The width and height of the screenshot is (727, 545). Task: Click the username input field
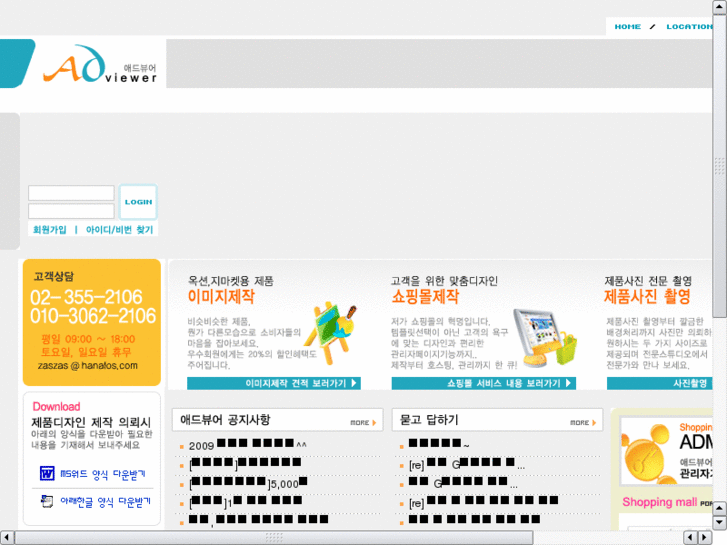pyautogui.click(x=71, y=193)
